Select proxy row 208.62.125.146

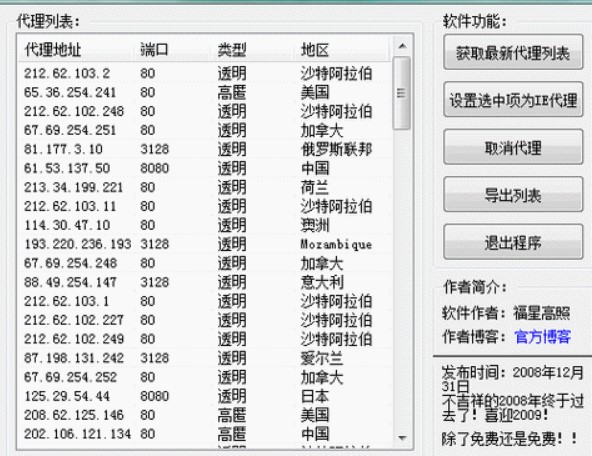pyautogui.click(x=205, y=415)
